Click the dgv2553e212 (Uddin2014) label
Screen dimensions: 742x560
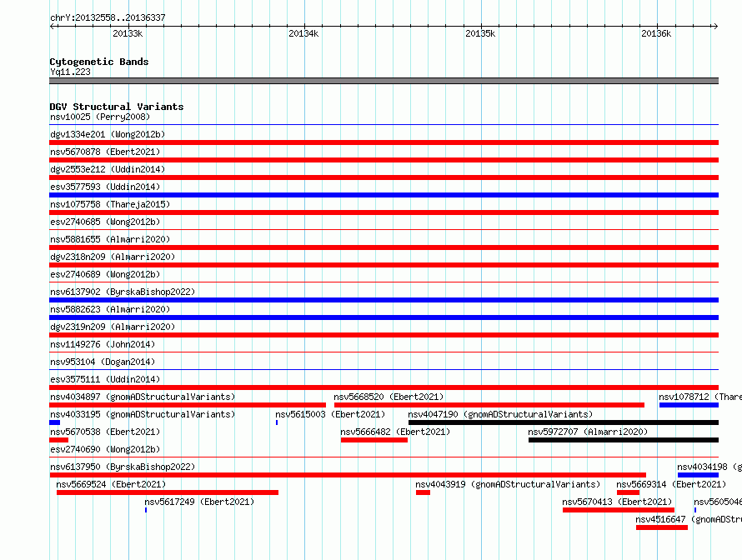click(x=108, y=169)
